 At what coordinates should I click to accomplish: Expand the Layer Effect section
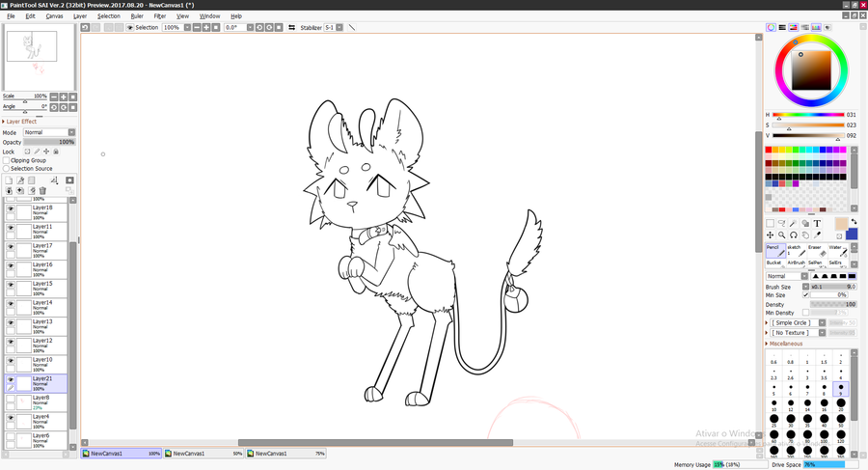[x=19, y=122]
